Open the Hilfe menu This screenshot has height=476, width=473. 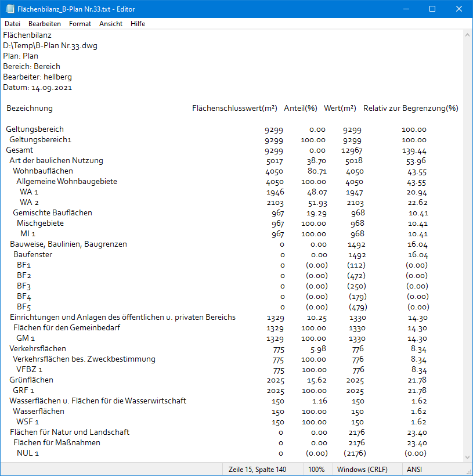138,24
